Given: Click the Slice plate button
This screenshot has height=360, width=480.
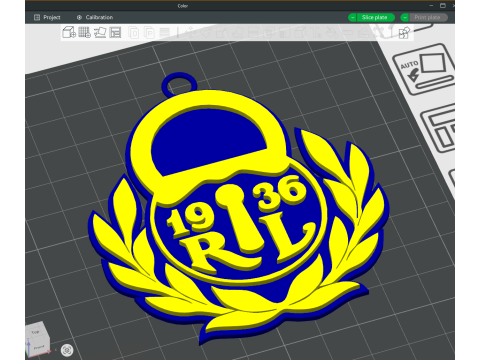Looking at the screenshot, I should 375,17.
